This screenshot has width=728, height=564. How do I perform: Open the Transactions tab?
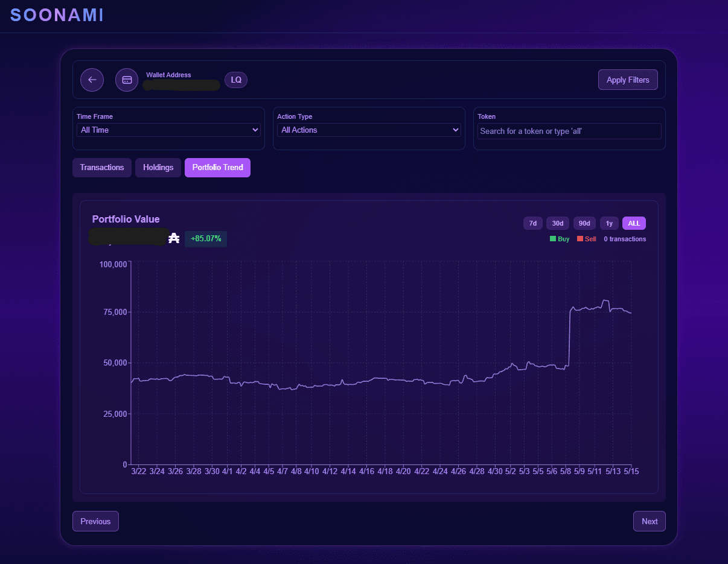102,168
